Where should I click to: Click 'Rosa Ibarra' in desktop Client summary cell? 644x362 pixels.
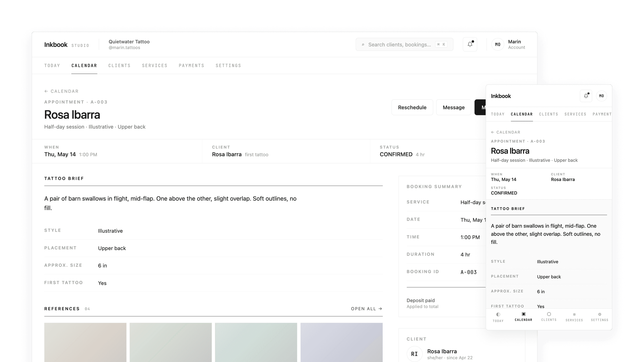[x=227, y=154]
